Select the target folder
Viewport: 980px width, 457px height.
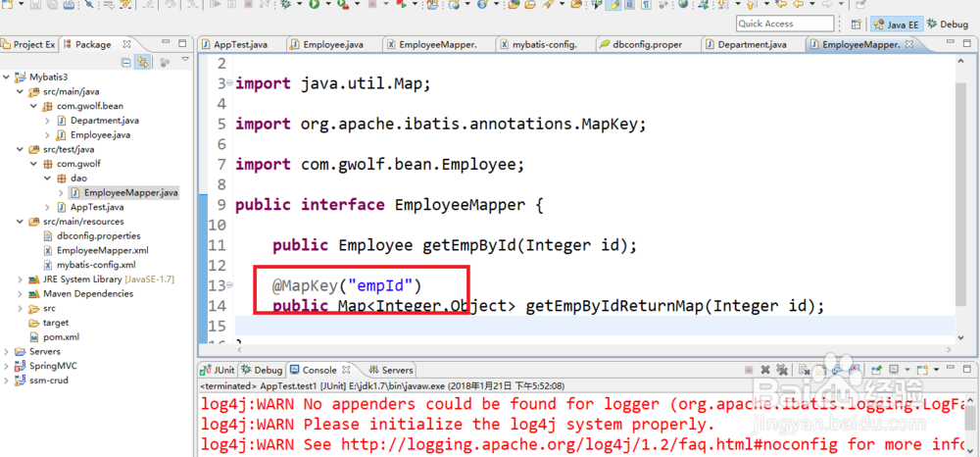[49, 323]
